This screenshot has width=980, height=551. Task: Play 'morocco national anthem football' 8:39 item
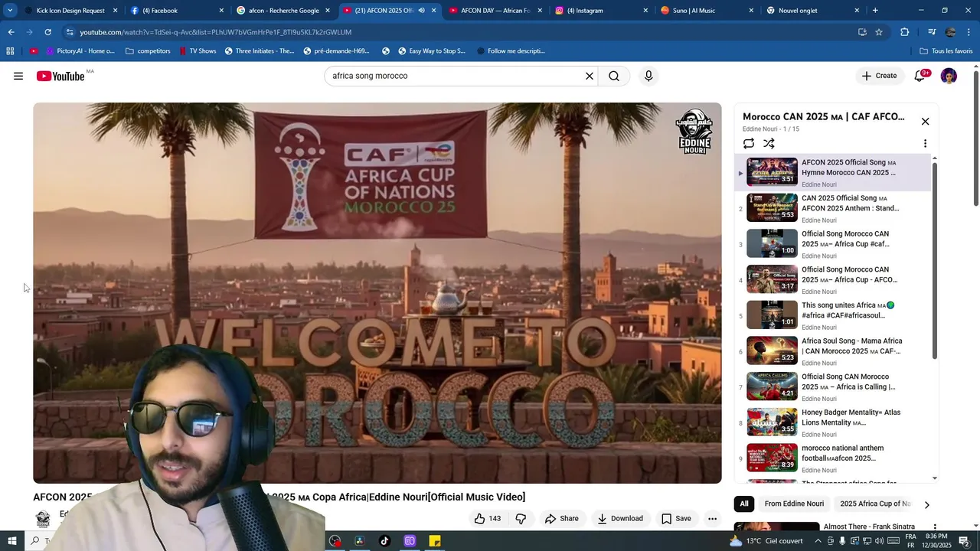coord(833,458)
